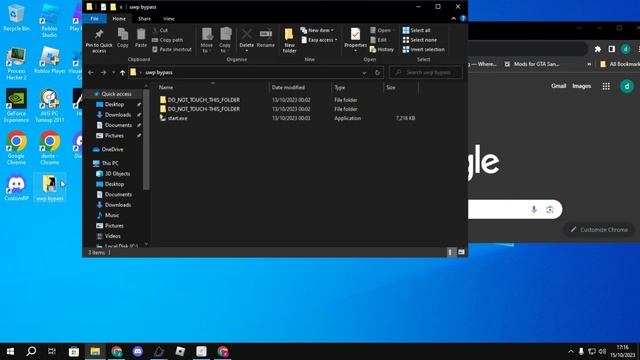The width and height of the screenshot is (640, 360).
Task: Open pinned Downloads under Quick access
Action: (x=118, y=115)
